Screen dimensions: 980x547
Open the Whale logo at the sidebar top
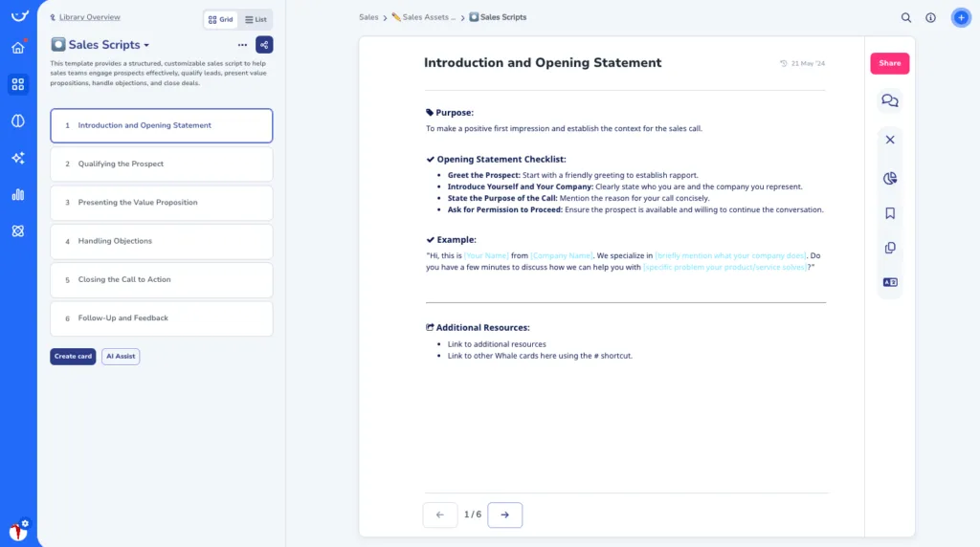click(x=19, y=15)
